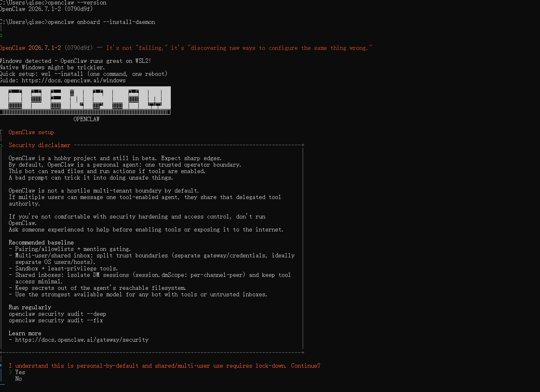Click "Ask someone experienced to help" line
The height and width of the screenshot is (392, 540).
point(146,229)
